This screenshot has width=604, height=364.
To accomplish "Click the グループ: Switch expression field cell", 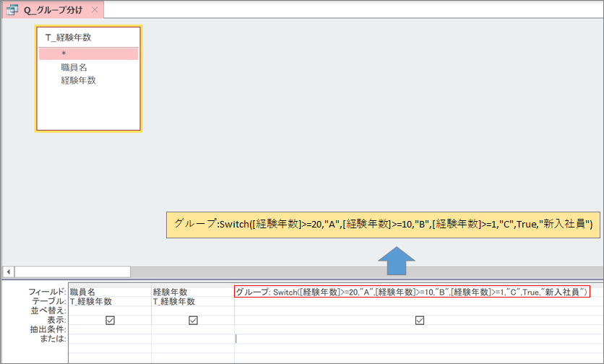I will click(412, 292).
